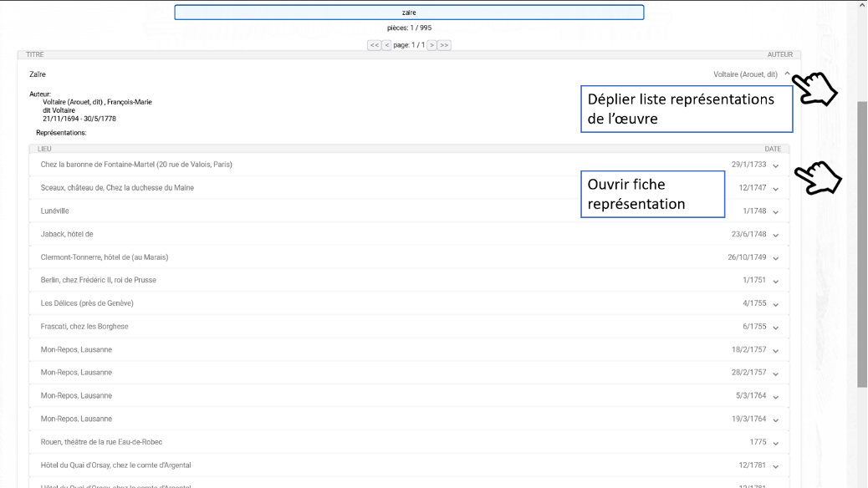The image size is (868, 488).
Task: Collapse the Zaïre entry using its chevron
Action: tap(787, 74)
